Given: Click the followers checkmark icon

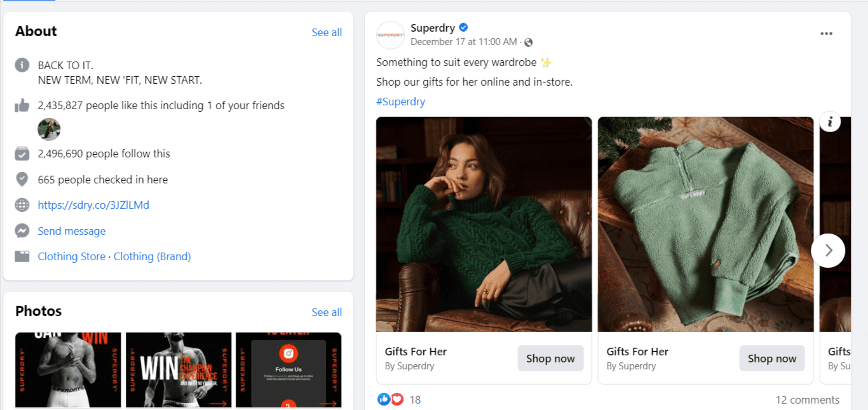Looking at the screenshot, I should click(22, 153).
